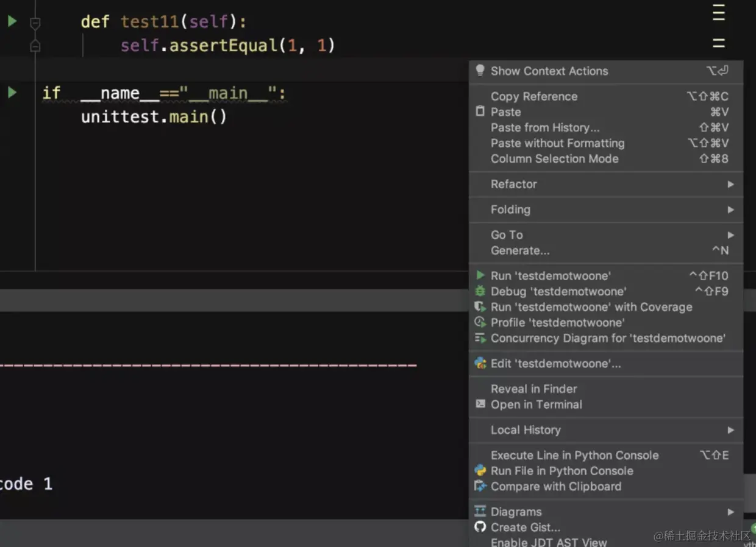The height and width of the screenshot is (547, 756).
Task: Click stripe marker beside assertEqual line
Action: 719,43
